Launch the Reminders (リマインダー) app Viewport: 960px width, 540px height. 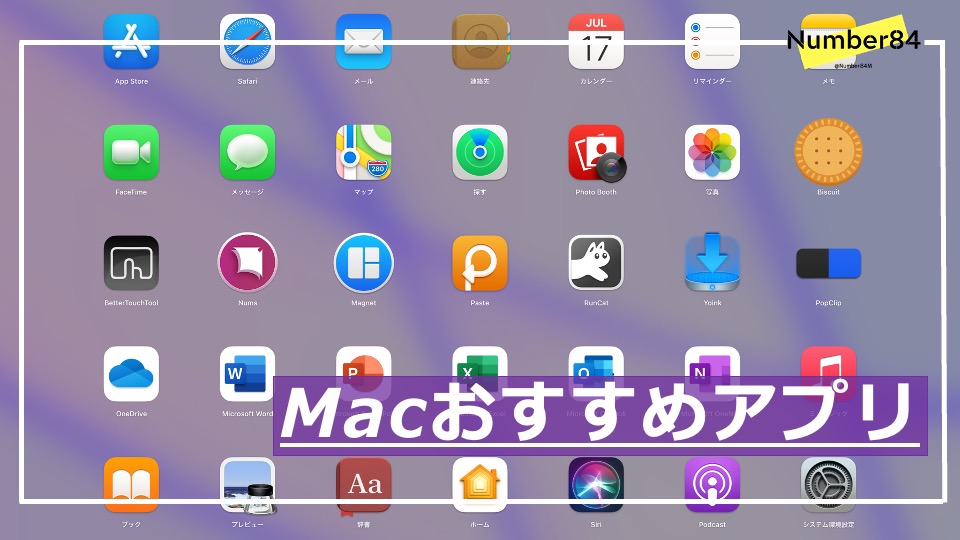click(712, 42)
